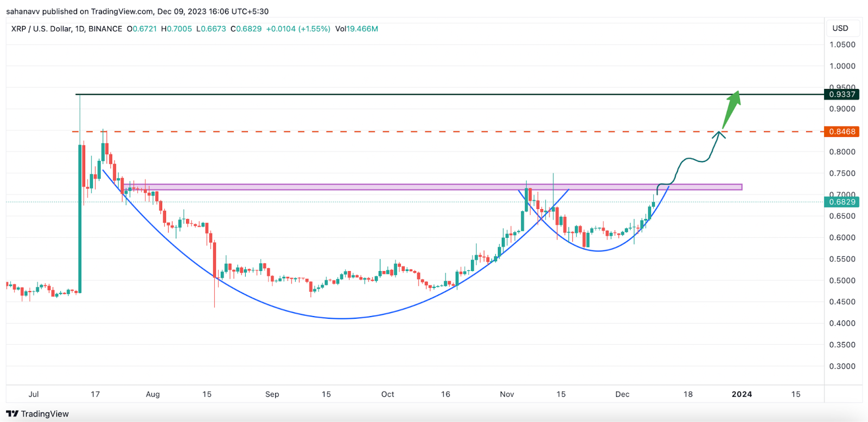This screenshot has width=868, height=422.
Task: Click the teal 0.6829 current price label
Action: pyautogui.click(x=841, y=201)
